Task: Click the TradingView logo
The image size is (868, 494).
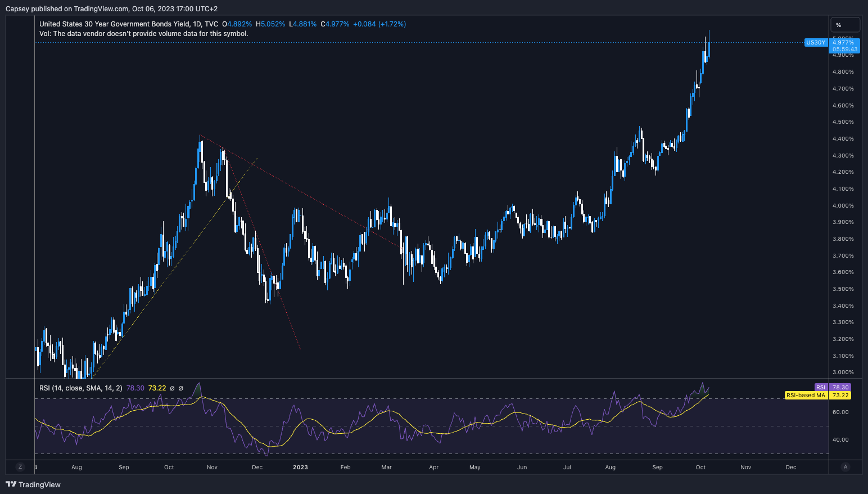Action: [x=33, y=484]
